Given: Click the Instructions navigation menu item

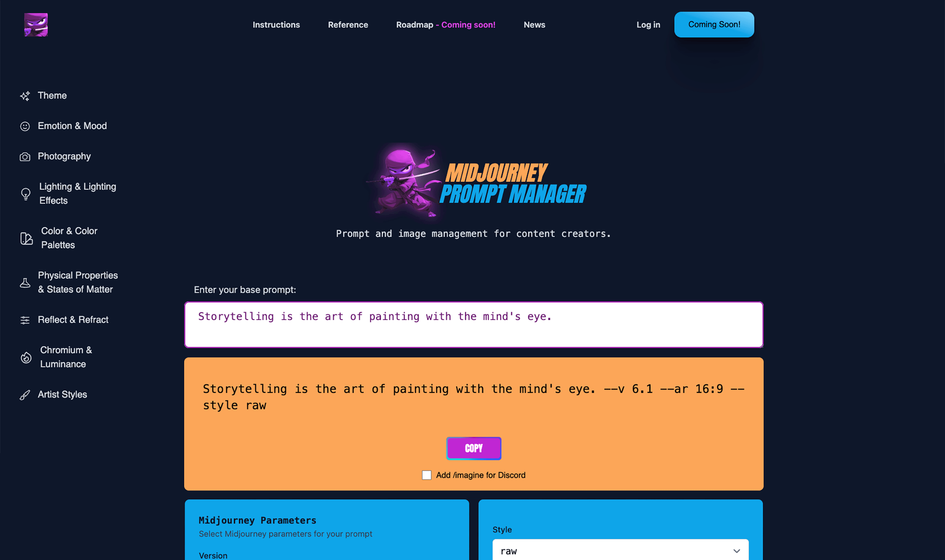Looking at the screenshot, I should click(x=276, y=24).
